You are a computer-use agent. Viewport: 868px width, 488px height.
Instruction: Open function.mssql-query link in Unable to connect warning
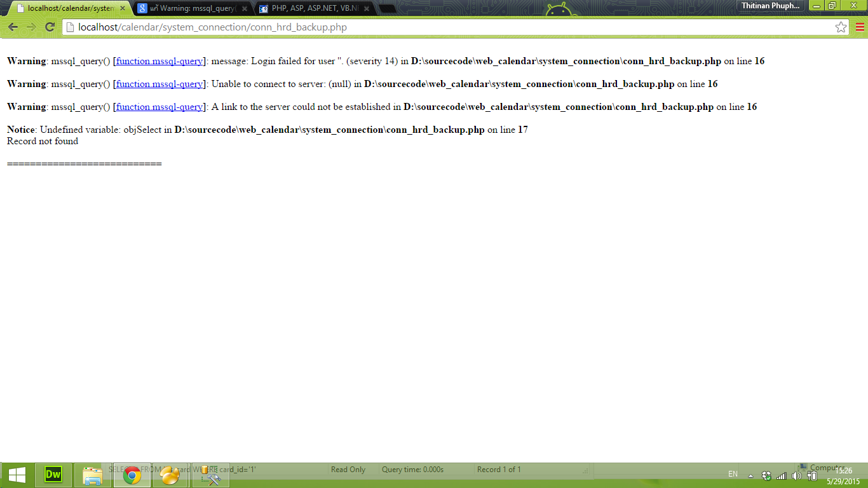click(159, 84)
